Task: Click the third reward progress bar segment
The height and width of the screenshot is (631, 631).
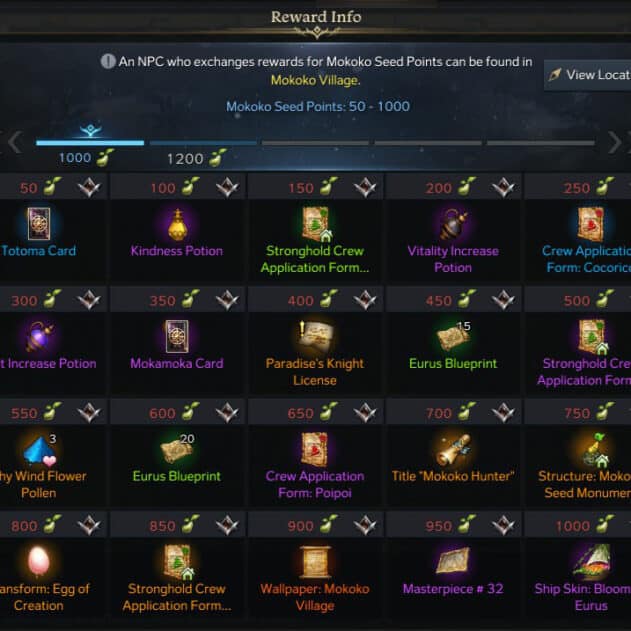Action: pos(315,143)
